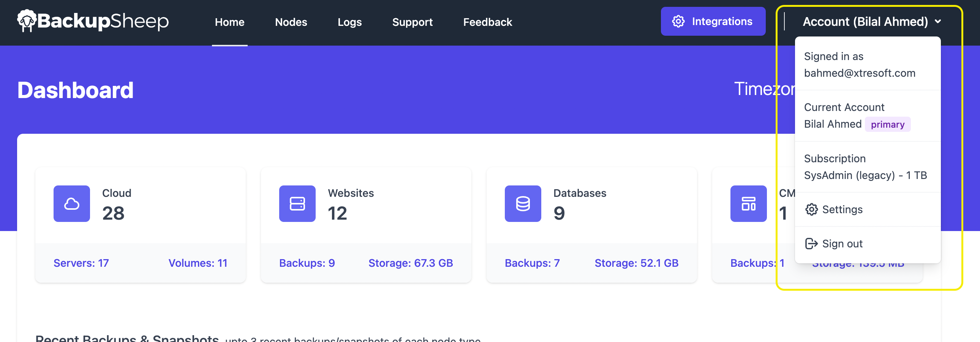
Task: Click the Cloud node icon
Action: tap(71, 204)
